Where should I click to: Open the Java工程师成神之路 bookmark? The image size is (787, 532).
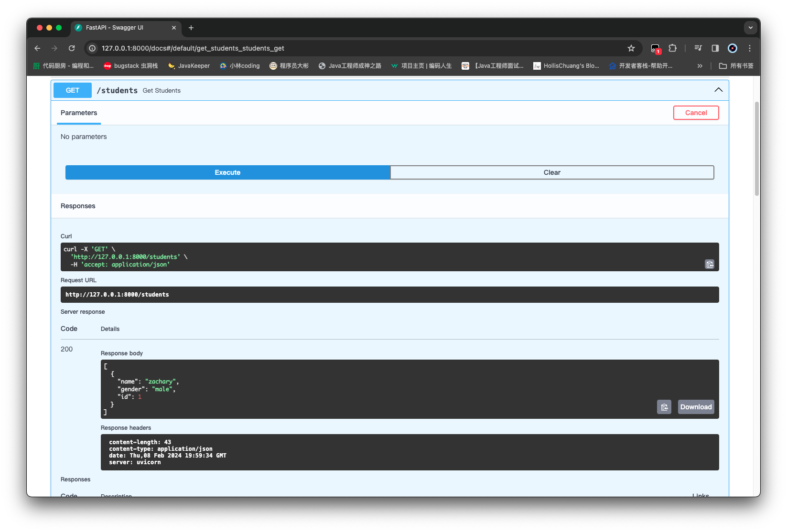tap(350, 66)
